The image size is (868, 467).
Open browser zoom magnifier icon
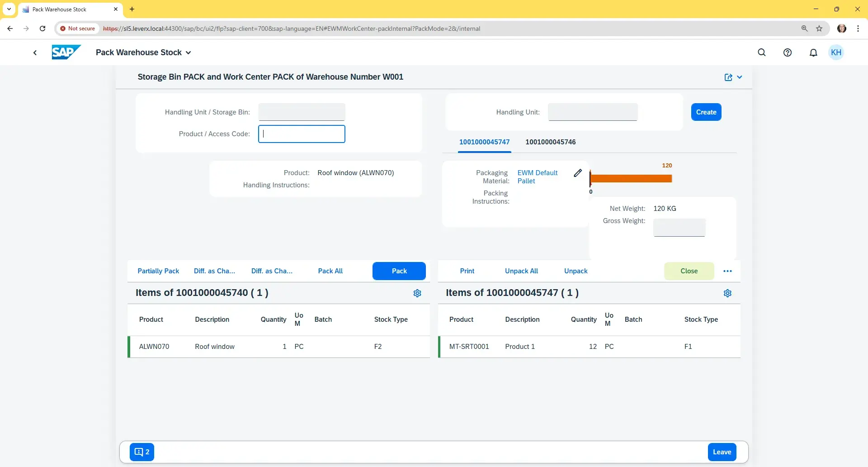point(805,29)
